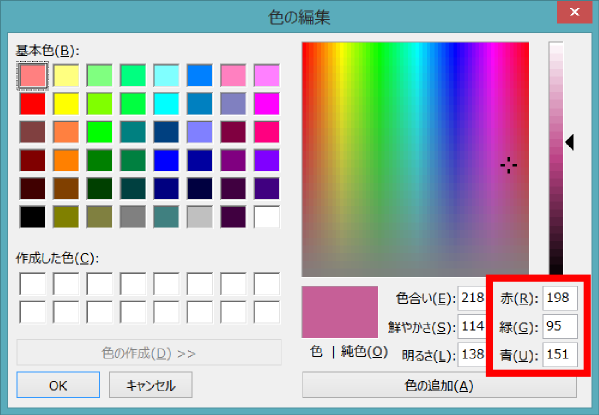Select the orange swatch in the fourth row

click(x=66, y=160)
